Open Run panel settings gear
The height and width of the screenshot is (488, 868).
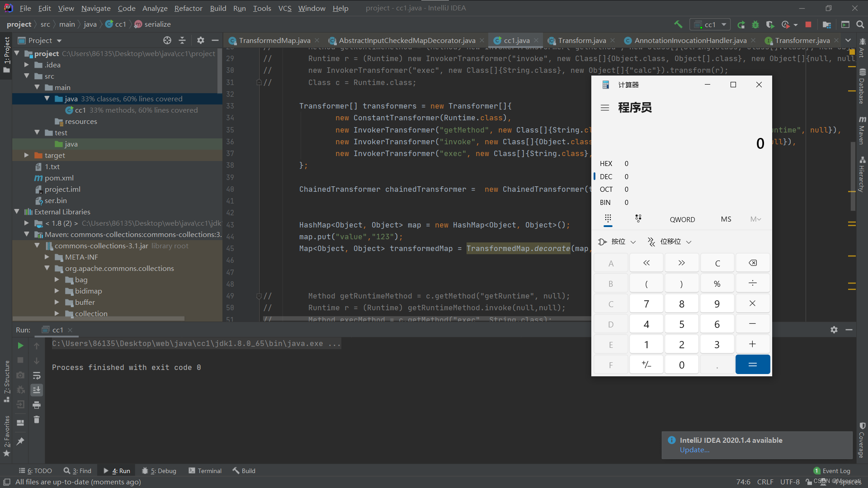point(834,330)
